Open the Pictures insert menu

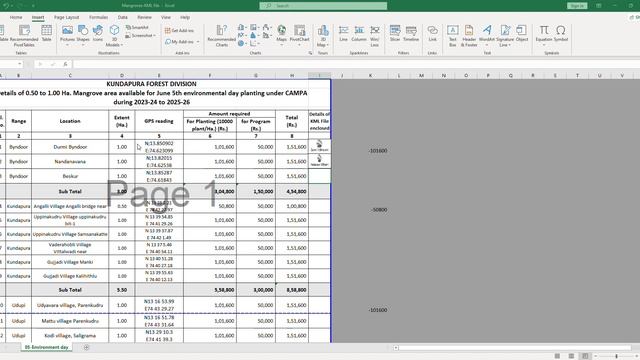[67, 35]
